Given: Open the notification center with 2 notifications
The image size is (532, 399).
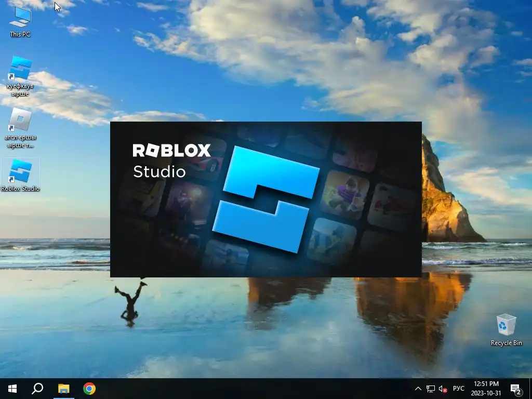Looking at the screenshot, I should point(516,389).
